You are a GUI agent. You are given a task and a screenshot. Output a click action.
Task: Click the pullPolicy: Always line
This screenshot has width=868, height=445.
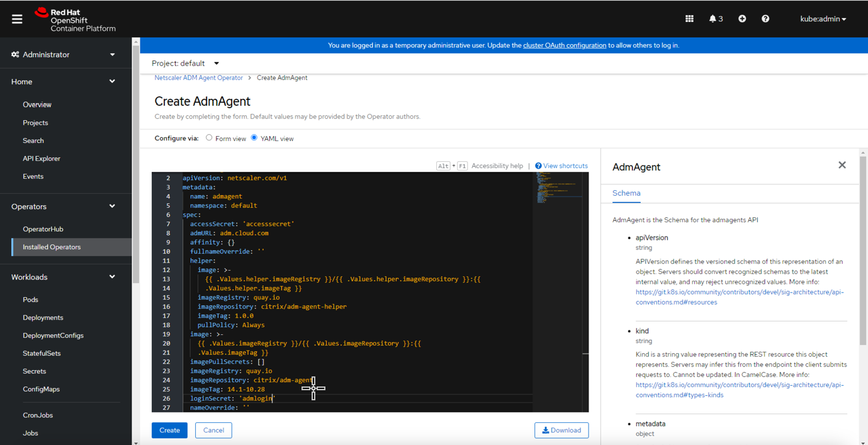tap(231, 325)
